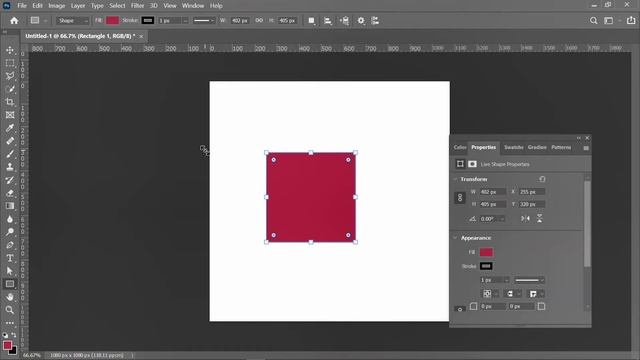Open the File menu
The height and width of the screenshot is (360, 640).
(x=22, y=6)
